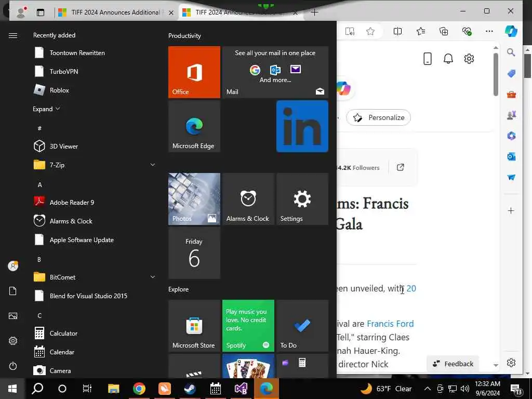
Task: Open Pictures from Start sidebar
Action: coord(13,316)
